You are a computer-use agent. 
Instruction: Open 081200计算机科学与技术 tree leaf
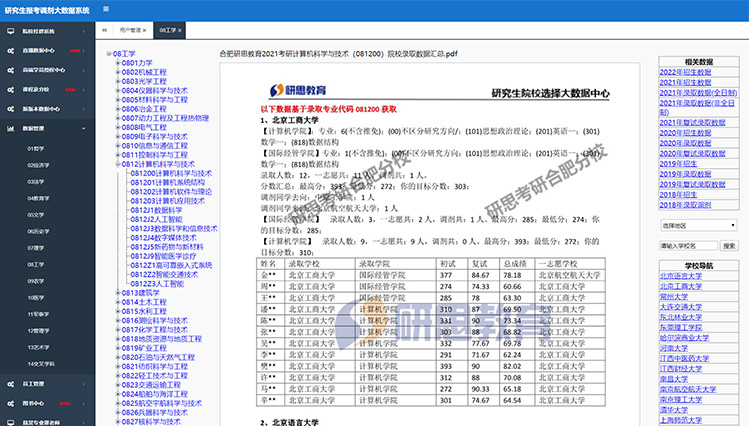(171, 173)
